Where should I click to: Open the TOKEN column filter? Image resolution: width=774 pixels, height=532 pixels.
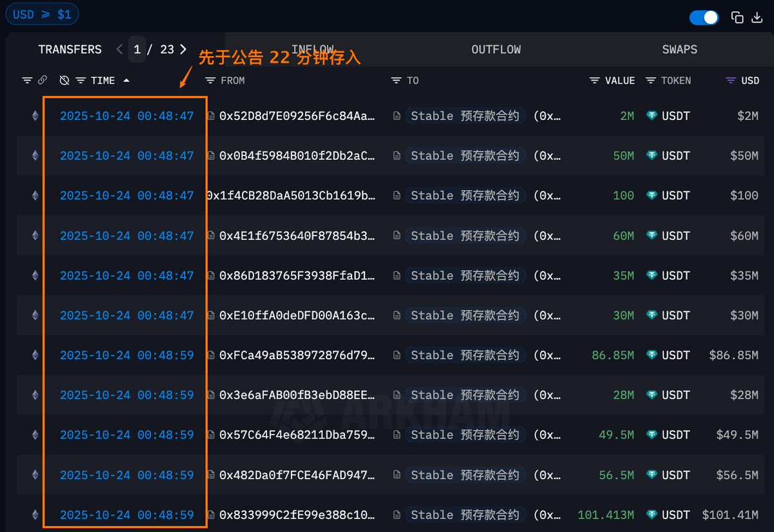(650, 81)
